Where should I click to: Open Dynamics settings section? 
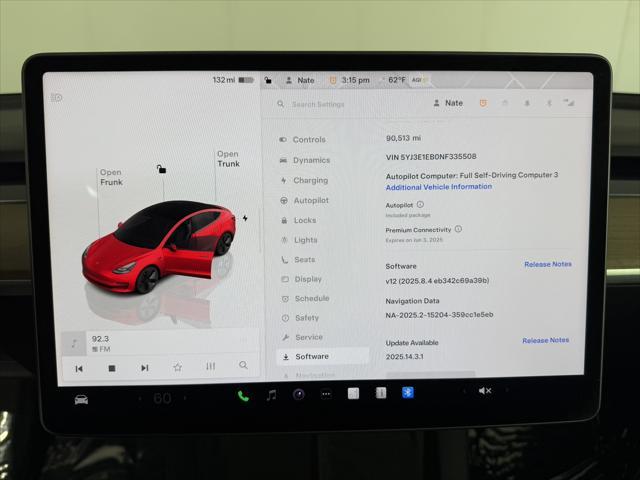pos(305,160)
